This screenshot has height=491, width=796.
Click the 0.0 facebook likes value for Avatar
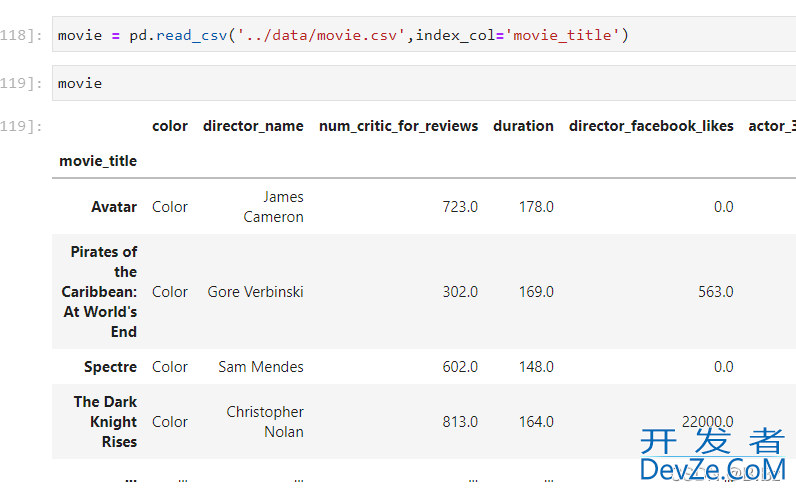[723, 207]
